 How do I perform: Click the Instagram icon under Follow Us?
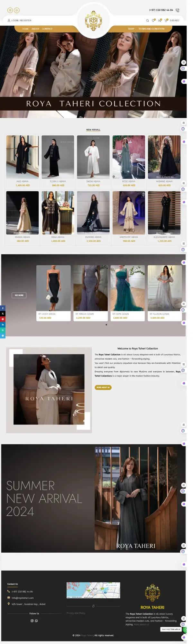[32, 621]
